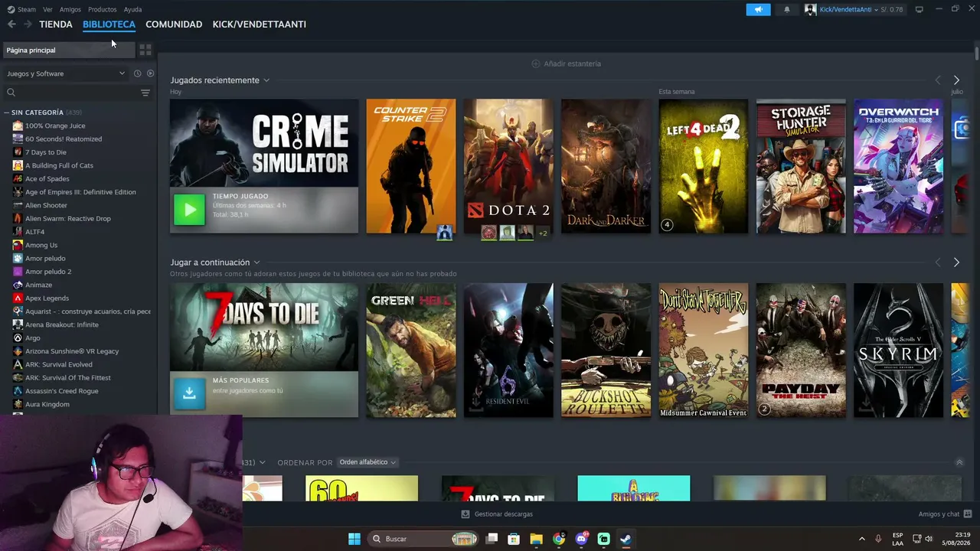Viewport: 980px width, 551px height.
Task: Click the Amigos y chat label
Action: tap(939, 514)
